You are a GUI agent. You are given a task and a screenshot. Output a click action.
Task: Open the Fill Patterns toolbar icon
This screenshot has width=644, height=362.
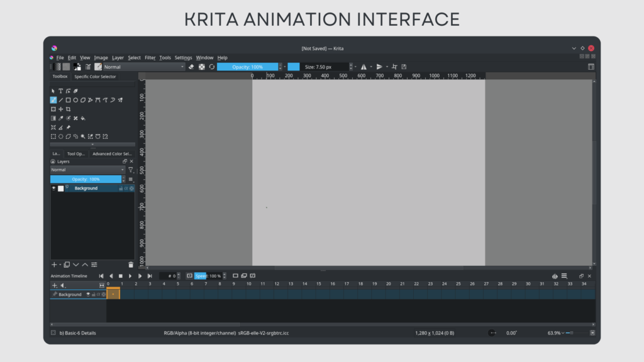[66, 67]
